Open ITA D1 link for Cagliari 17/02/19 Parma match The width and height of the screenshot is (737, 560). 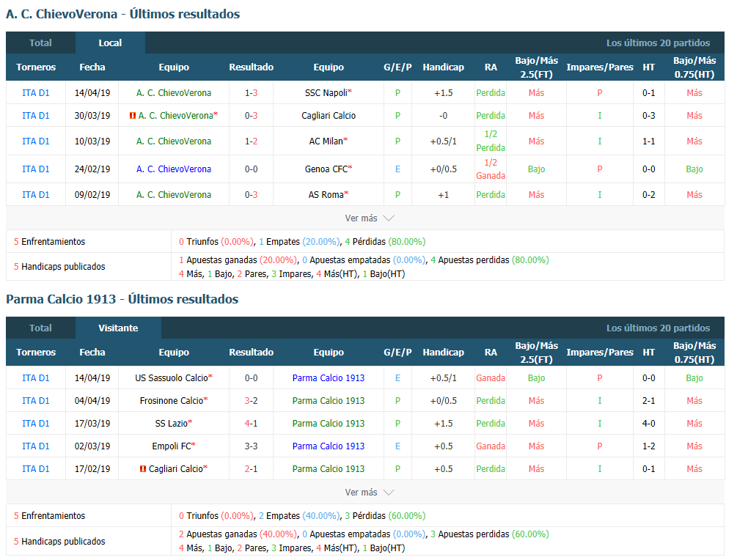point(36,469)
